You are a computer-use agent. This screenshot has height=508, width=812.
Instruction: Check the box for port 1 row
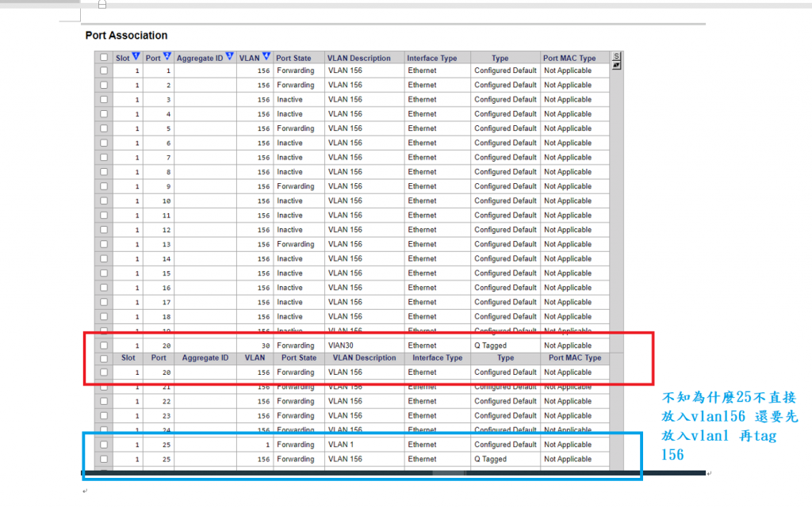[104, 71]
